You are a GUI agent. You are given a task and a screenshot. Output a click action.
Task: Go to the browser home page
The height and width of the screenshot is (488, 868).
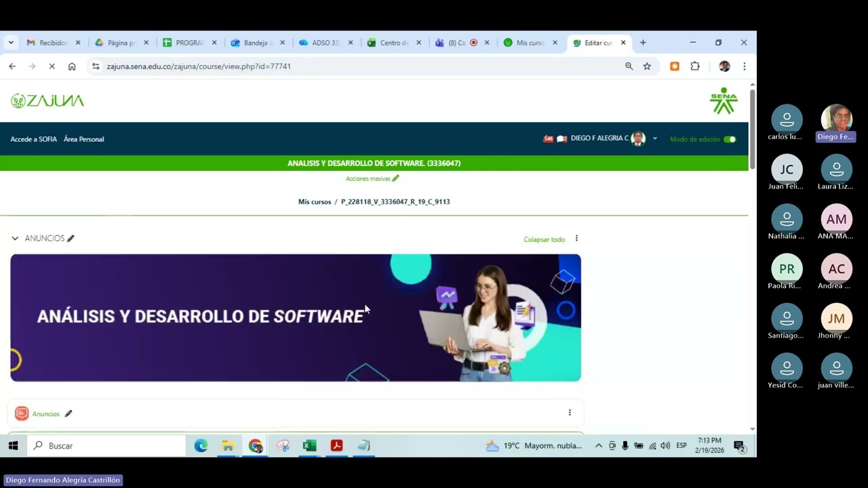point(72,66)
